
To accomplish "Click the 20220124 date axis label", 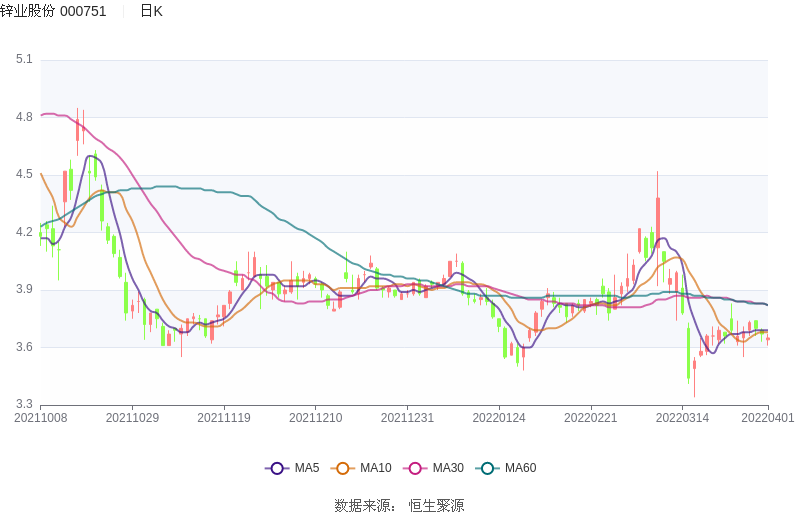I will pyautogui.click(x=499, y=418).
